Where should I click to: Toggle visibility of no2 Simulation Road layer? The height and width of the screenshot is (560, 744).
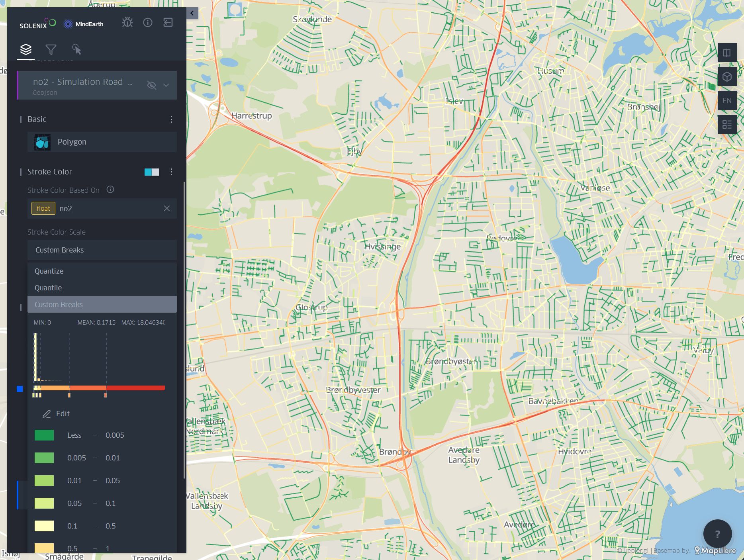(x=151, y=85)
